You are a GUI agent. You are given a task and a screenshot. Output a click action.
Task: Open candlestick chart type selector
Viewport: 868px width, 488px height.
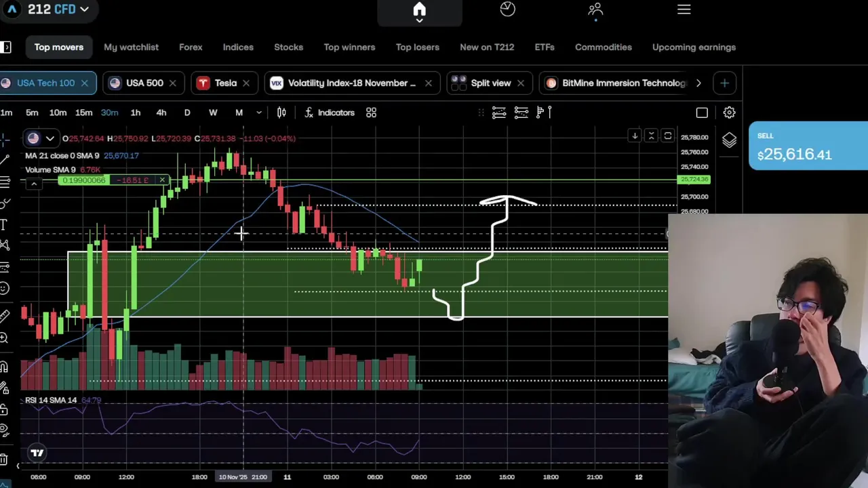pos(281,113)
